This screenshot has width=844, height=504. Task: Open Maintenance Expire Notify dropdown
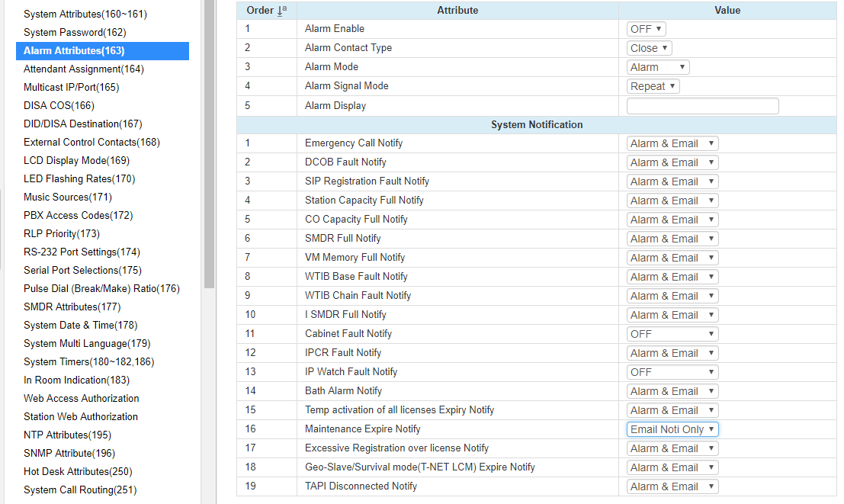point(672,429)
